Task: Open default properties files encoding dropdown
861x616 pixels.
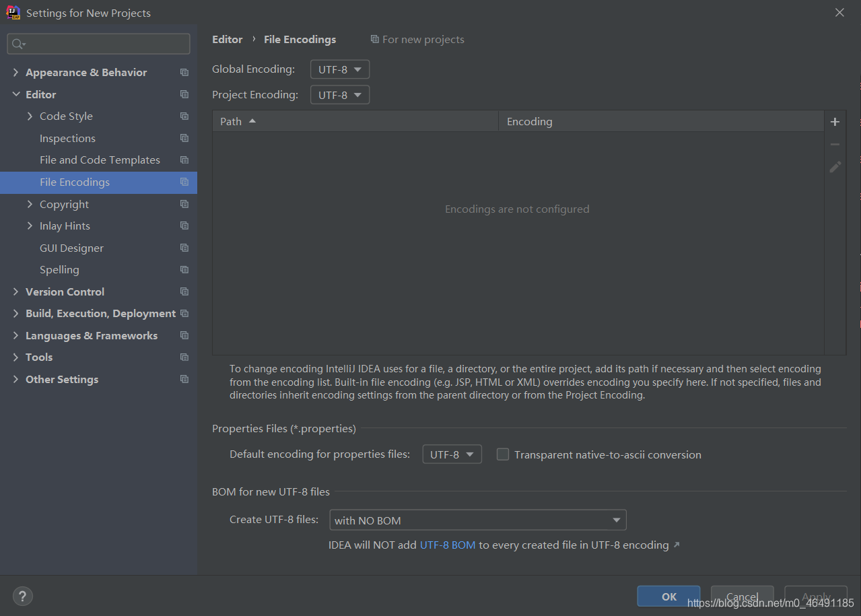Action: [x=452, y=454]
